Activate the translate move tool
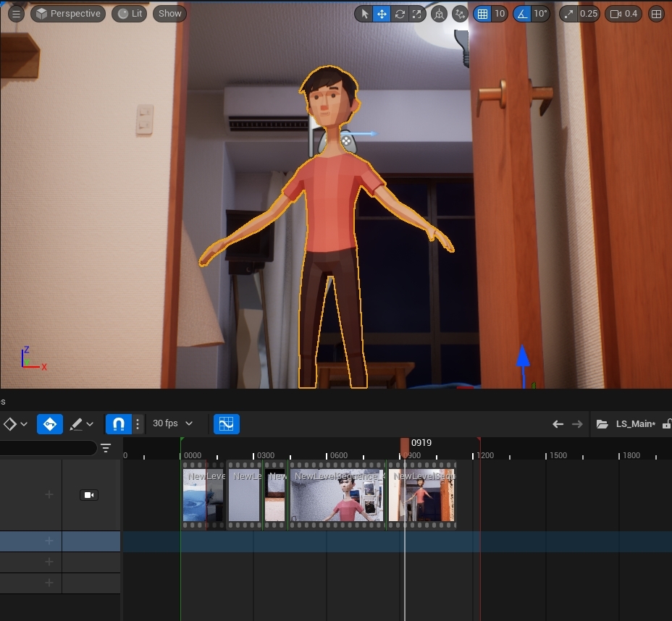The width and height of the screenshot is (672, 621). coord(382,14)
